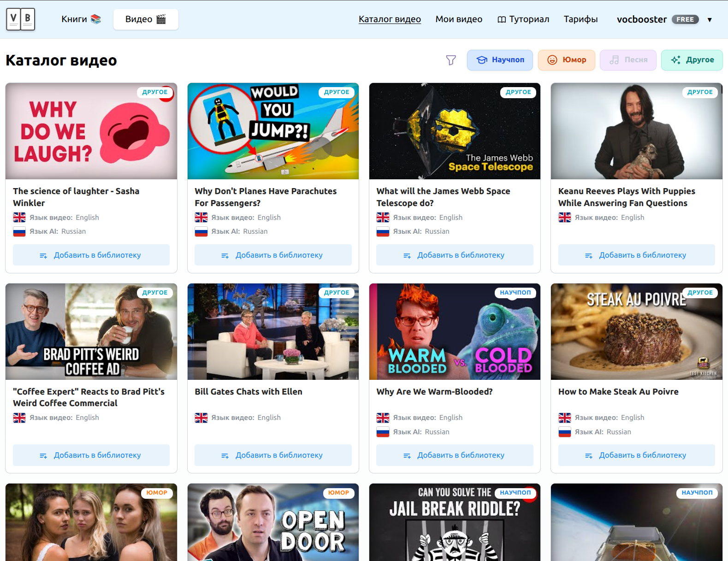The width and height of the screenshot is (728, 561).
Task: Add Keanu Reeves video to library
Action: [636, 255]
